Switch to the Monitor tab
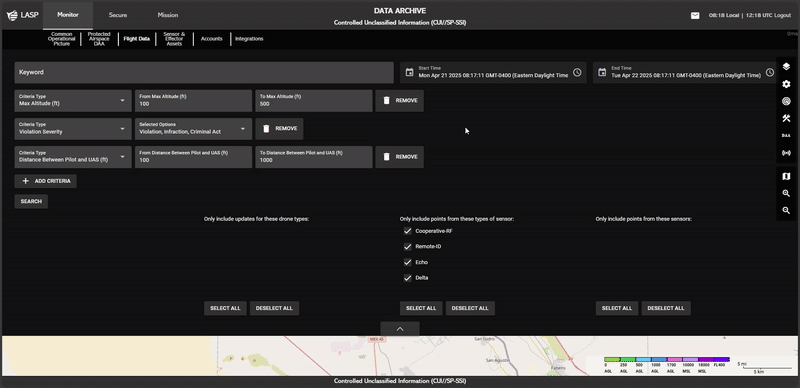The image size is (800, 388). coord(68,15)
